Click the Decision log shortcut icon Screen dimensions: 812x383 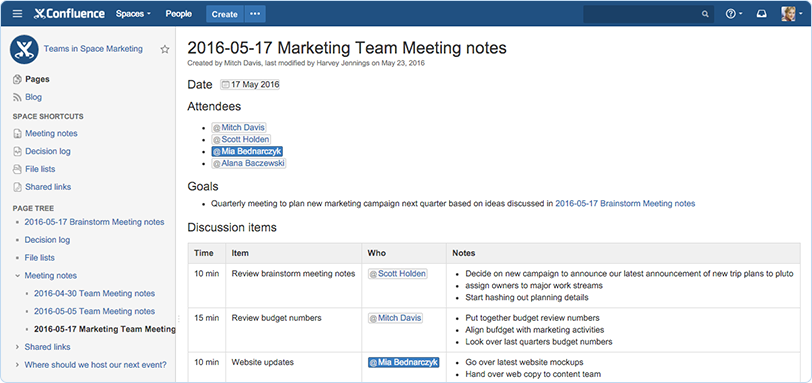coord(17,151)
